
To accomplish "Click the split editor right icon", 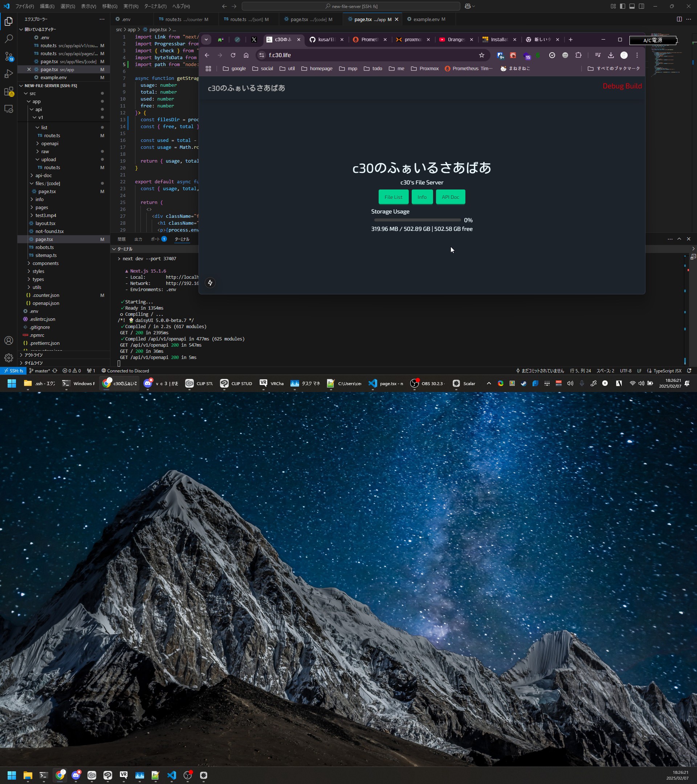I will [x=679, y=19].
